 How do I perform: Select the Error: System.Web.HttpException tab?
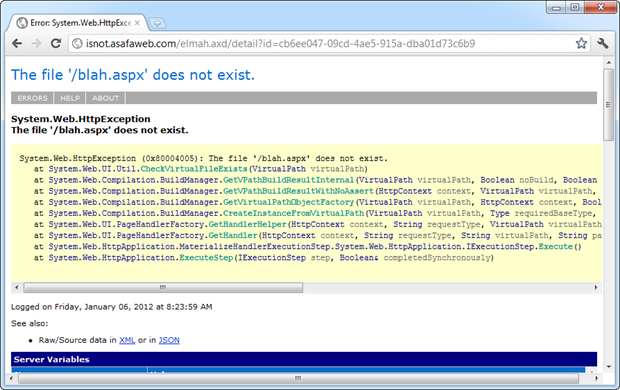(x=77, y=23)
